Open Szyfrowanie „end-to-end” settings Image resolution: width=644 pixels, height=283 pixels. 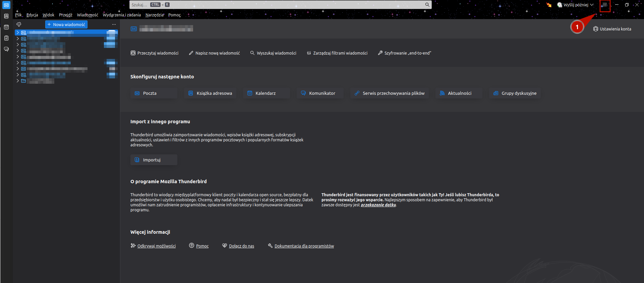tap(404, 53)
